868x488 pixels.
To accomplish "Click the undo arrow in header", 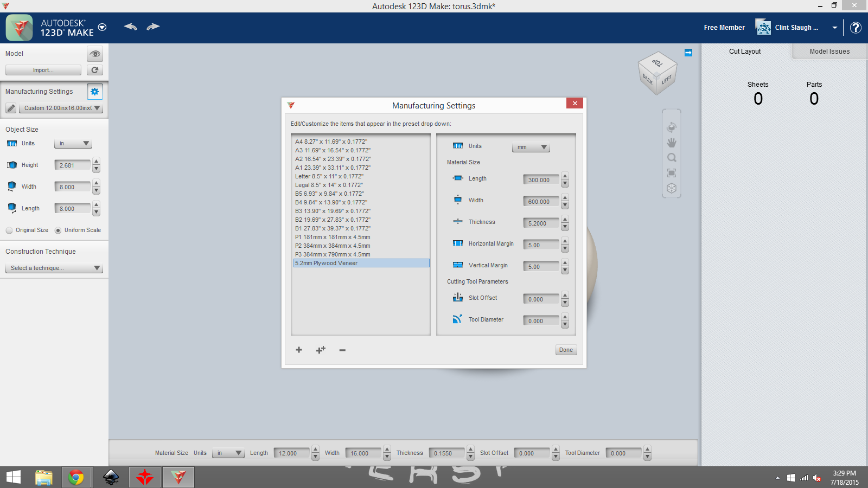I will pyautogui.click(x=130, y=27).
